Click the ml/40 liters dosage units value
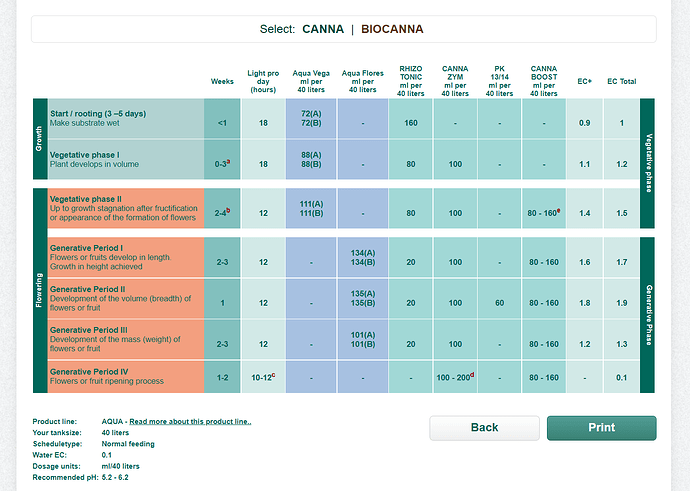 click(x=121, y=466)
